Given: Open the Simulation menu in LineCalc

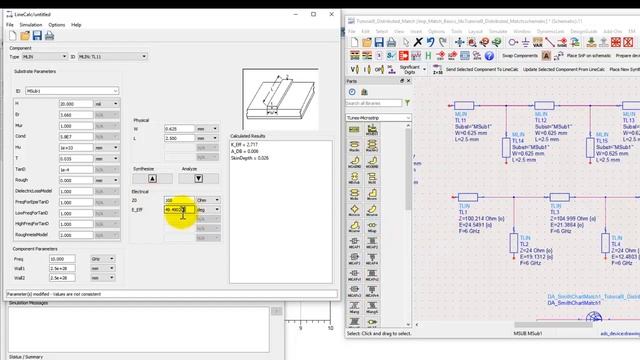Looking at the screenshot, I should (31, 25).
